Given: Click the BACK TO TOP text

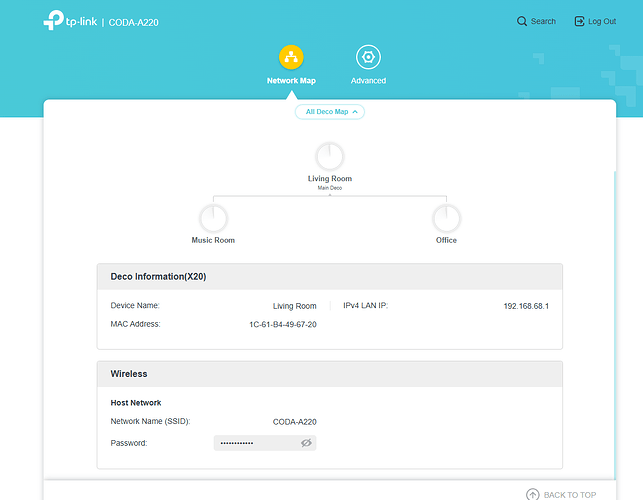Looking at the screenshot, I should coord(570,495).
